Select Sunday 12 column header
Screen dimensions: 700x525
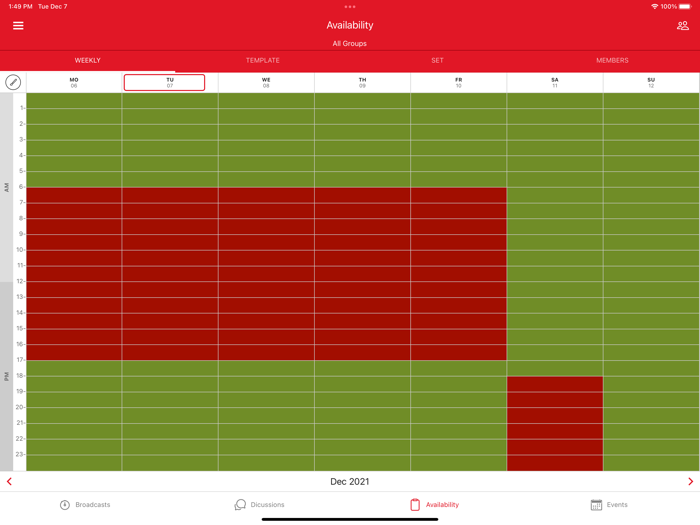coord(651,83)
